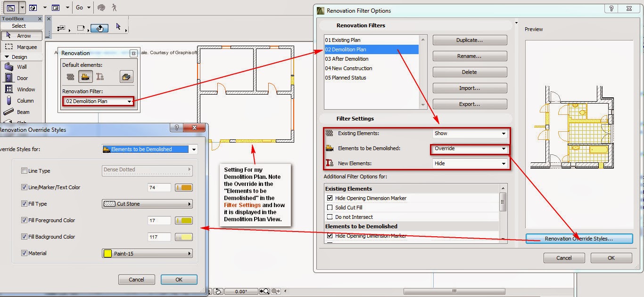The width and height of the screenshot is (644, 297).
Task: Toggle Solid Cut Fill for Existing Elements
Action: pyautogui.click(x=329, y=207)
